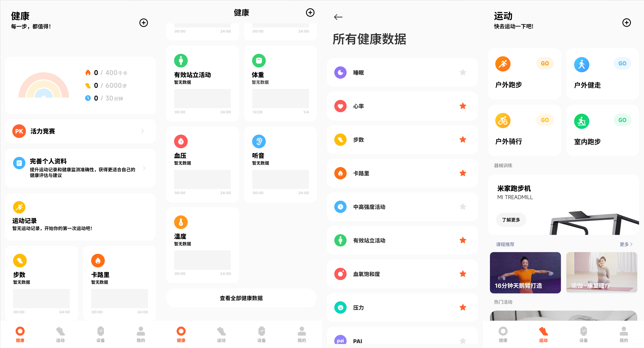
Task: Tap 有效站立活动 label in data list
Action: pyautogui.click(x=369, y=240)
